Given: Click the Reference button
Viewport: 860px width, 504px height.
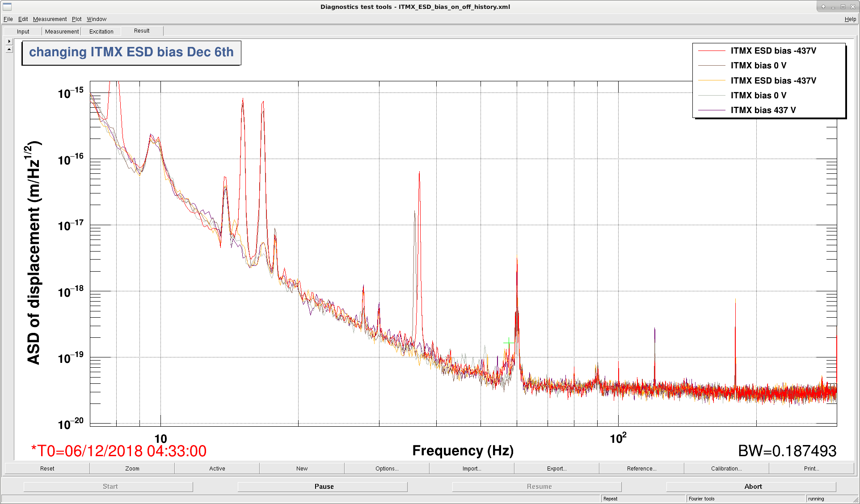Looking at the screenshot, I should point(641,468).
